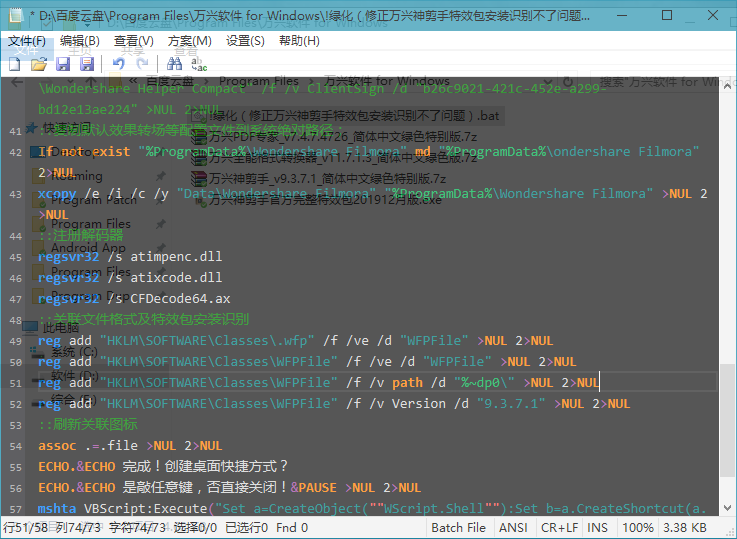The image size is (737, 539).
Task: Click the notepad app icon in title bar
Action: point(16,15)
